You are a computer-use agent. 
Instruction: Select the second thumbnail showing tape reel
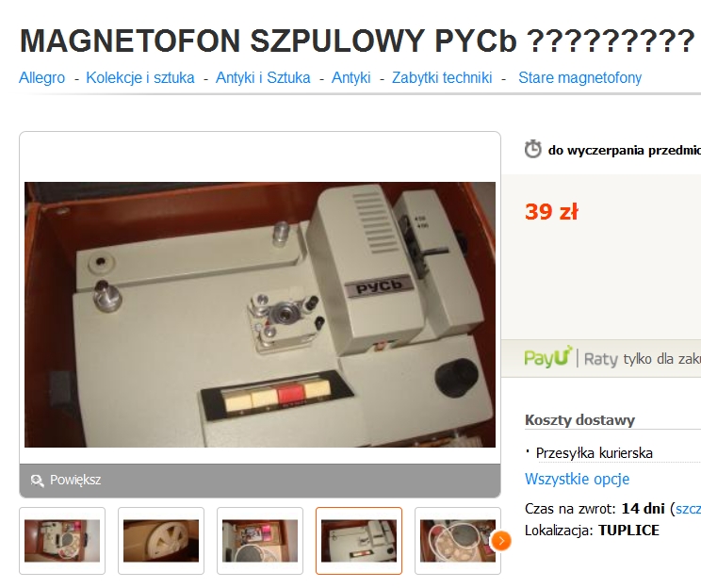click(161, 541)
